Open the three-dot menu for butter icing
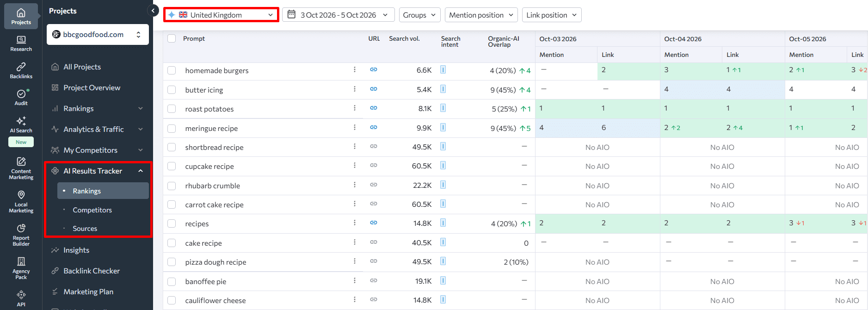868x310 pixels. coord(355,89)
